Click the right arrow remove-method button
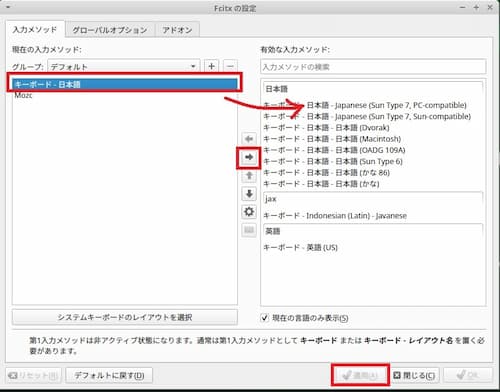The height and width of the screenshot is (392, 500). point(249,157)
